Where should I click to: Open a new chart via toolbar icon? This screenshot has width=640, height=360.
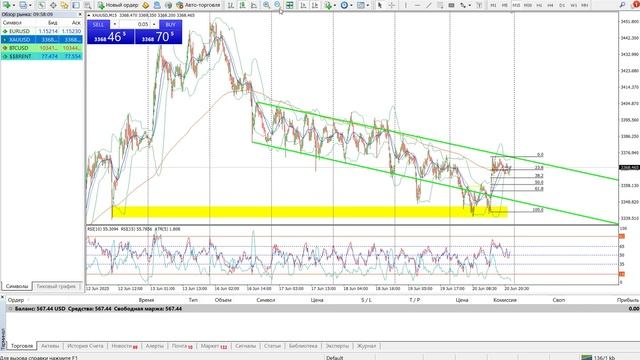7,5
